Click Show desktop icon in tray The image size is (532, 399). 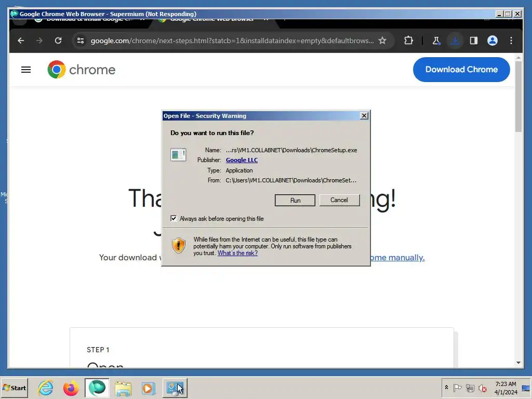click(526, 388)
